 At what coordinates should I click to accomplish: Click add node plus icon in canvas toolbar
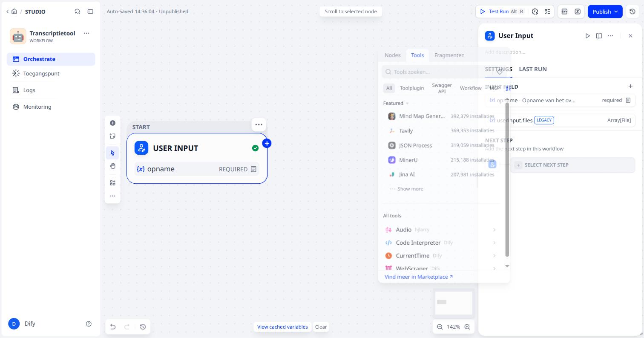(112, 123)
